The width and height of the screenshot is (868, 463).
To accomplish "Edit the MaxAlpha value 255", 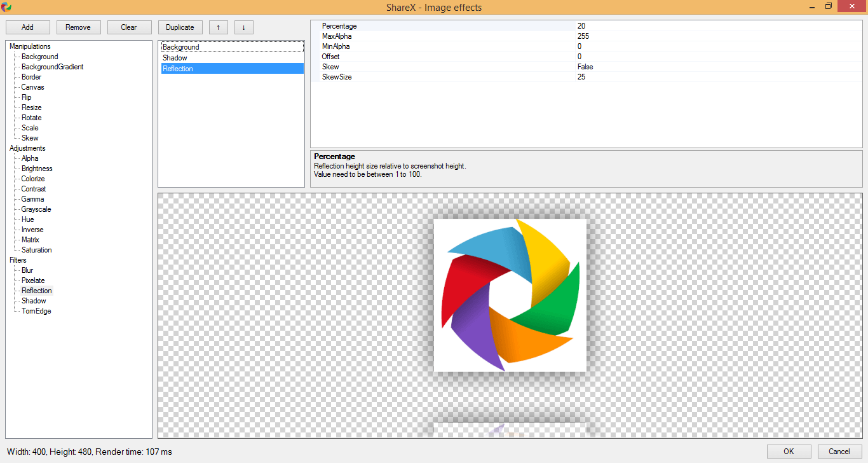I will [x=719, y=36].
